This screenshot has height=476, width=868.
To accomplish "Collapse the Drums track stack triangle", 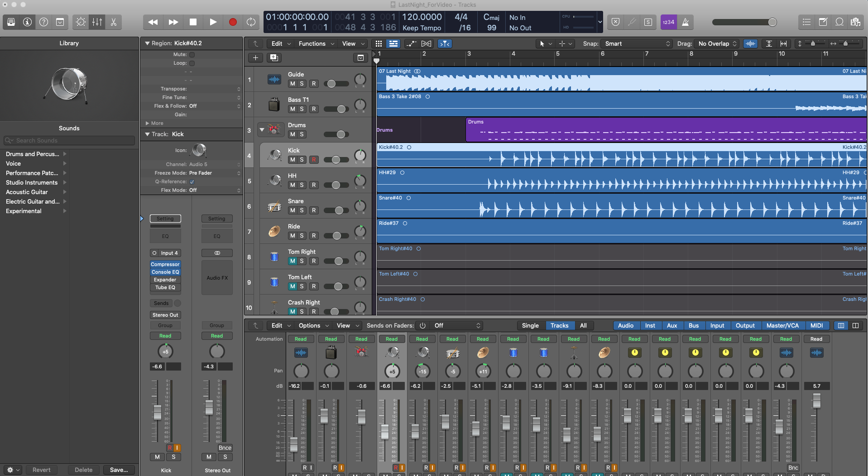I will coord(262,130).
